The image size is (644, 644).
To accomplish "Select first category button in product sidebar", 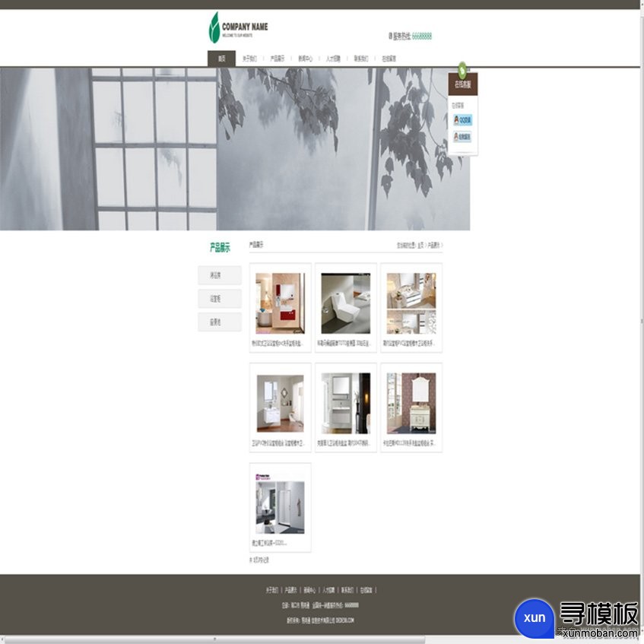I will [x=220, y=275].
